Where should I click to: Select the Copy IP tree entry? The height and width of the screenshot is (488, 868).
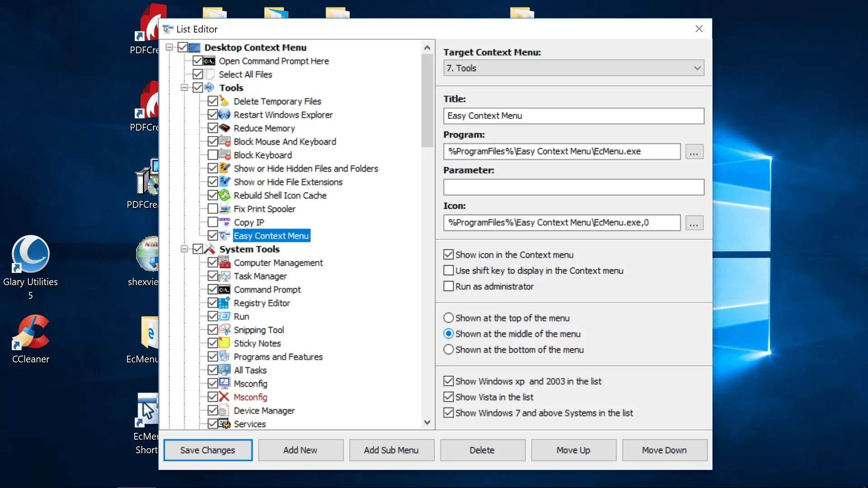(x=249, y=222)
